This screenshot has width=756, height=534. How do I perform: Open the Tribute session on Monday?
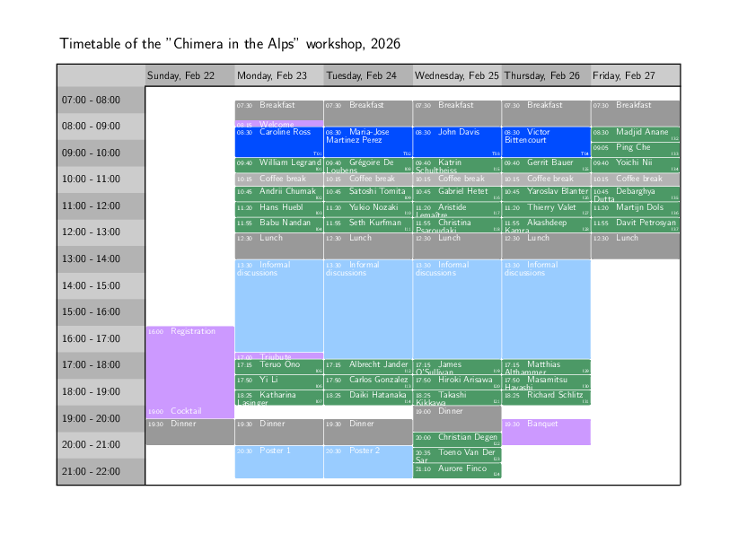coord(277,355)
